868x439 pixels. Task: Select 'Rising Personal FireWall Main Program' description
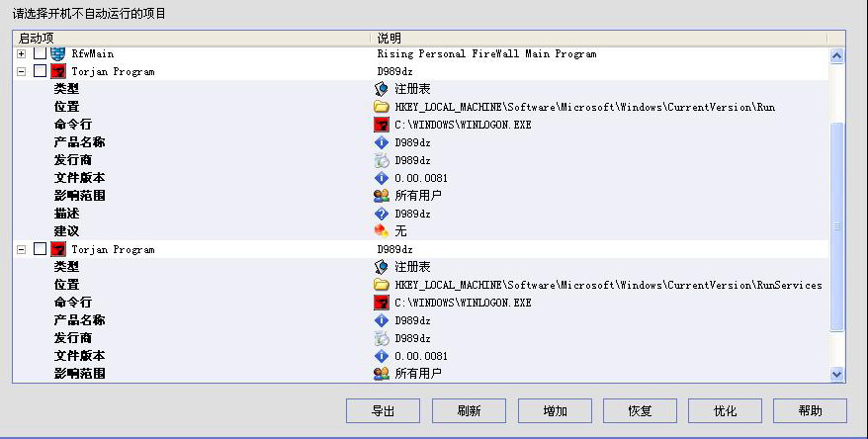click(486, 53)
